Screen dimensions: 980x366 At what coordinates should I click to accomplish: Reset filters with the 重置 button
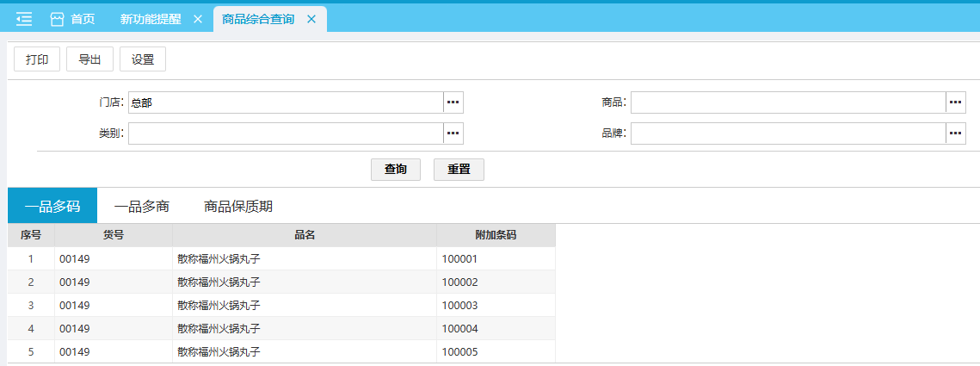(x=459, y=170)
